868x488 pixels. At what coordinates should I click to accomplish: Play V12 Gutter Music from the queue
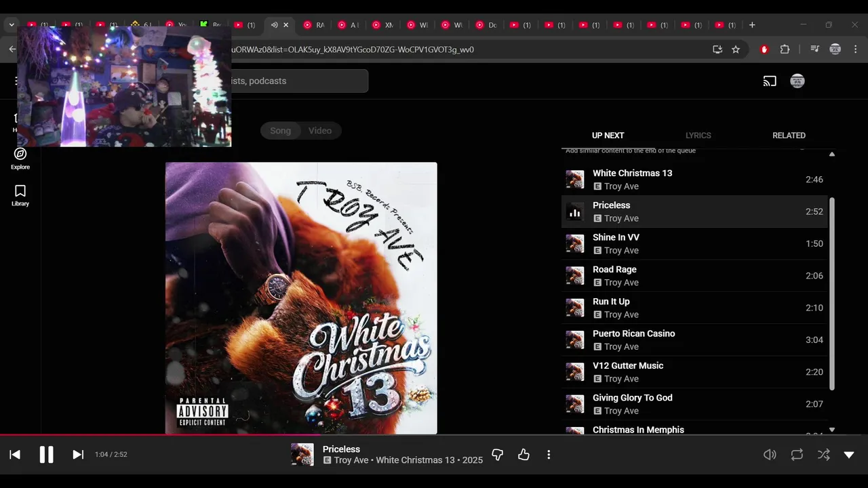coord(694,372)
